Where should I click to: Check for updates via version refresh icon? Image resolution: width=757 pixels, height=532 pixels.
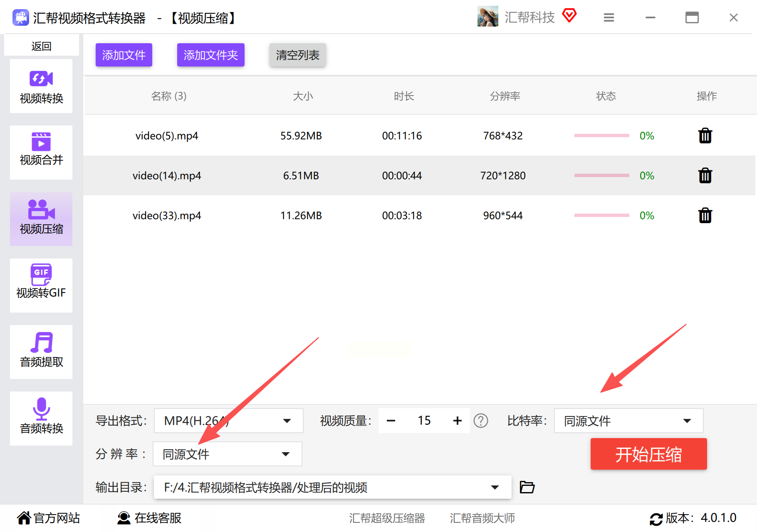(x=656, y=519)
